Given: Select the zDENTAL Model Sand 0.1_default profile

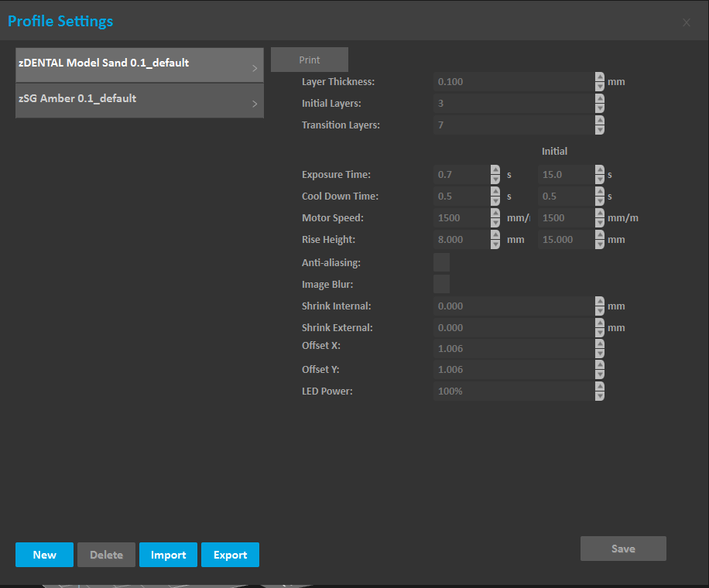Looking at the screenshot, I should pyautogui.click(x=139, y=65).
